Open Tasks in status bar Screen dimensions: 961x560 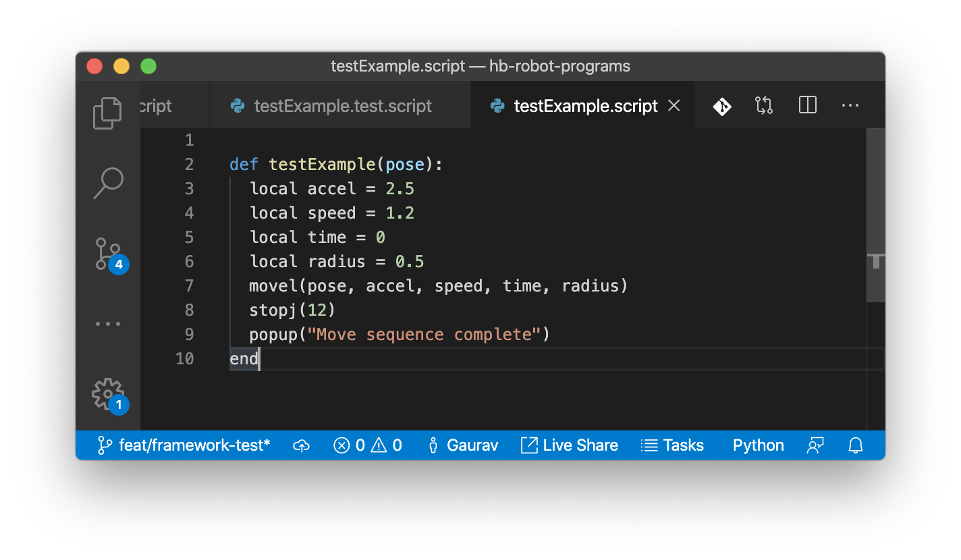(672, 445)
